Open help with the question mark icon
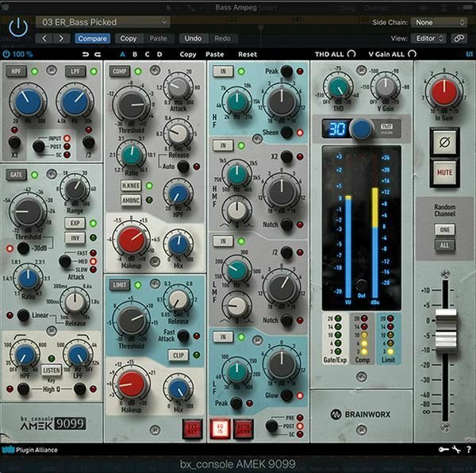 coord(465,450)
